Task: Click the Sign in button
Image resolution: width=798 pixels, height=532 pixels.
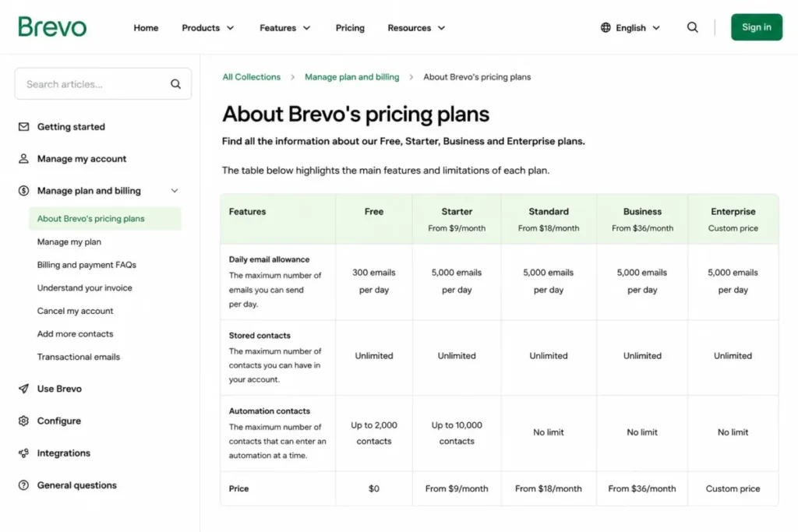Action: pos(756,27)
